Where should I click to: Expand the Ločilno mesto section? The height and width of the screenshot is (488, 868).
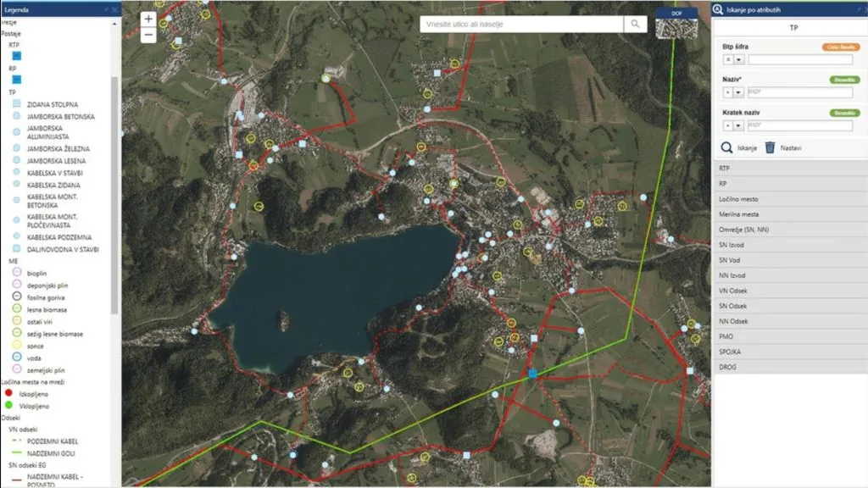791,198
